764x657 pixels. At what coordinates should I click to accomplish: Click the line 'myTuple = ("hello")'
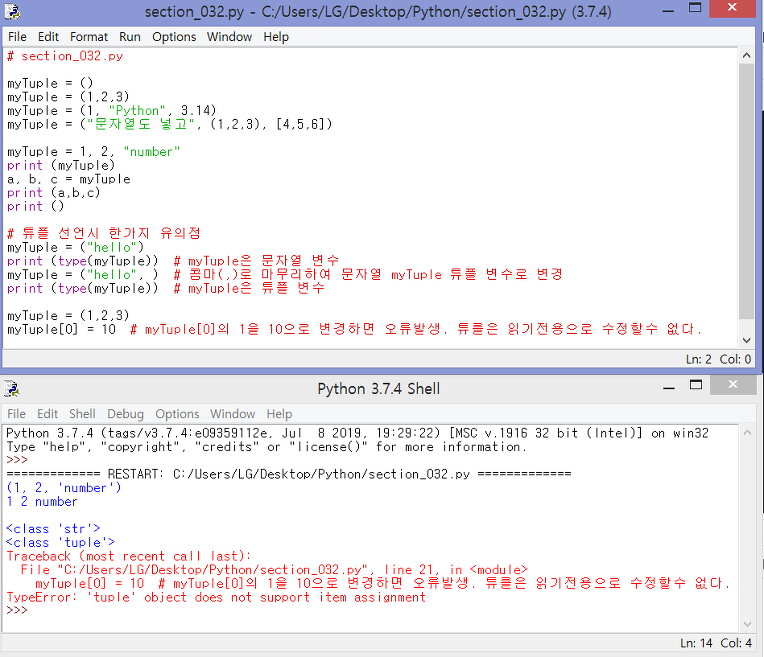[x=76, y=247]
